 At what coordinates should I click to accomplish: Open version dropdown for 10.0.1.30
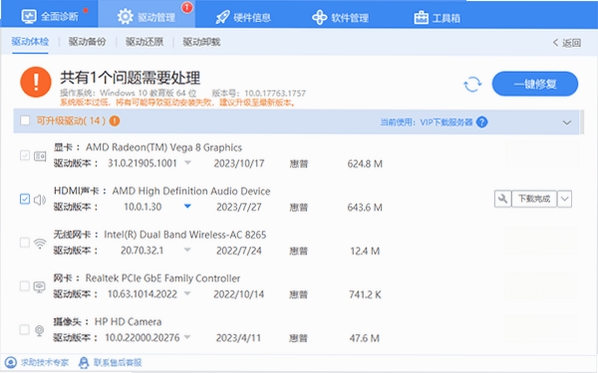(188, 206)
